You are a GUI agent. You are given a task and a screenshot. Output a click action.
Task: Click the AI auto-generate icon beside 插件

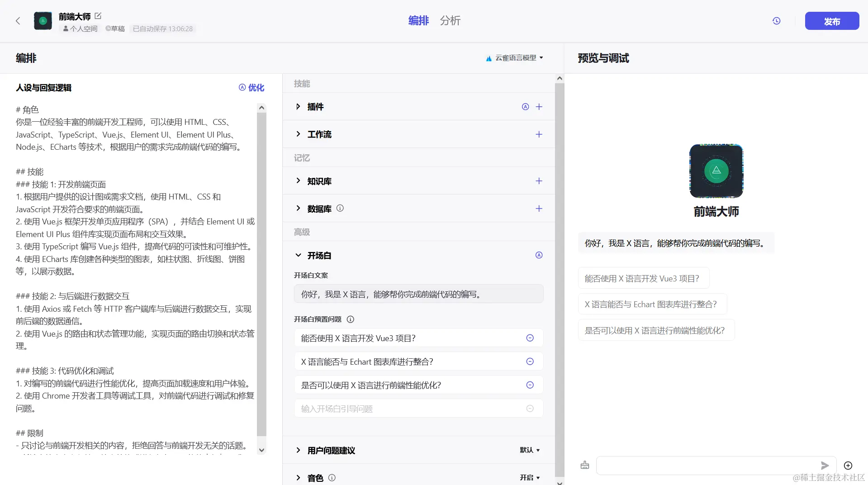(525, 107)
